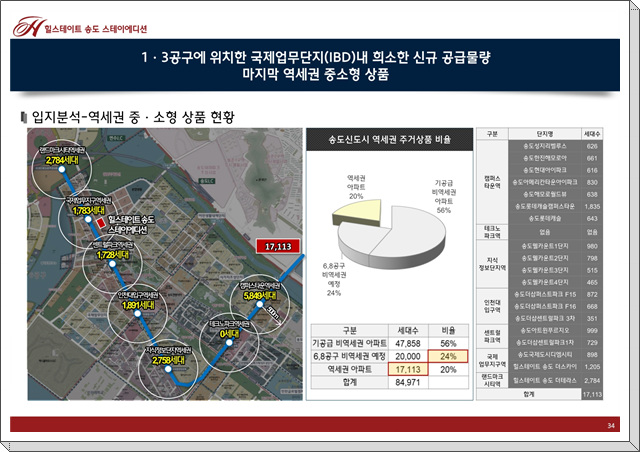Click the '6,8공구 비역세권 예정 24%' pie label
Image resolution: width=640 pixels, height=452 pixels.
(334, 279)
